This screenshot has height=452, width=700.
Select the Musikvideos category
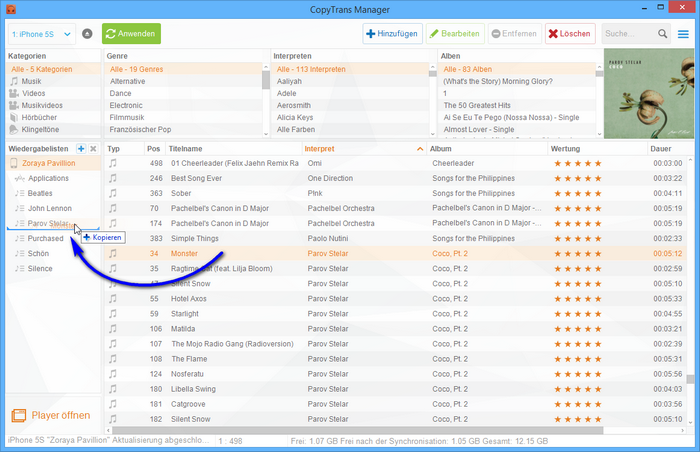42,105
